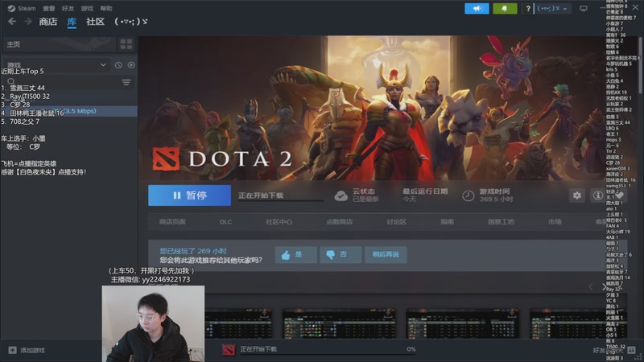Screen dimensions: 644x362
Task: Click the next screenshots arrow chevron
Action: coord(604,287)
